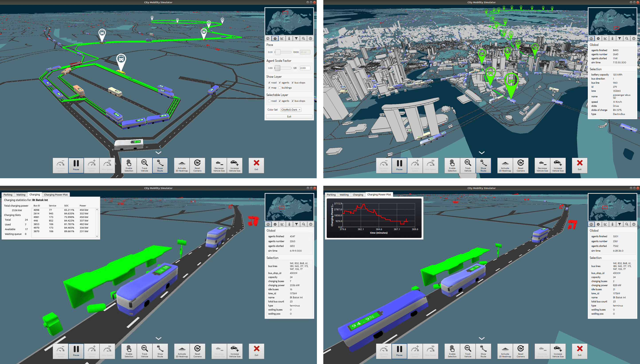
Task: Select the Track Vehicle tool
Action: coord(144,165)
